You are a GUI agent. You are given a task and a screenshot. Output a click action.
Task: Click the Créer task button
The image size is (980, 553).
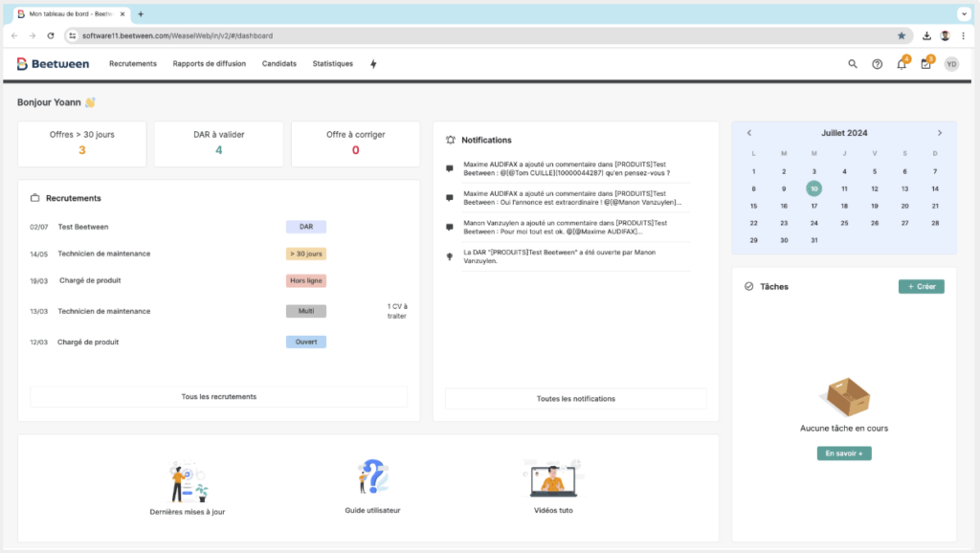pos(921,286)
